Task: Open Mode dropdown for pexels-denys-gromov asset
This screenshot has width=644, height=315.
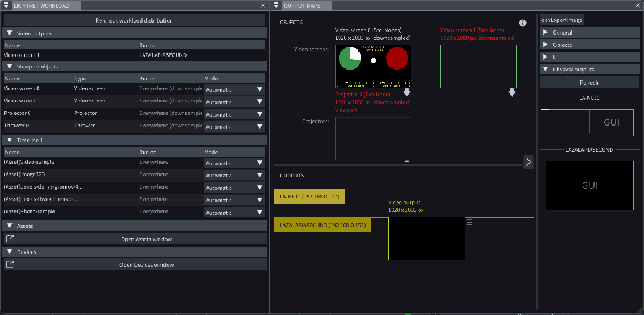Action: click(x=234, y=188)
